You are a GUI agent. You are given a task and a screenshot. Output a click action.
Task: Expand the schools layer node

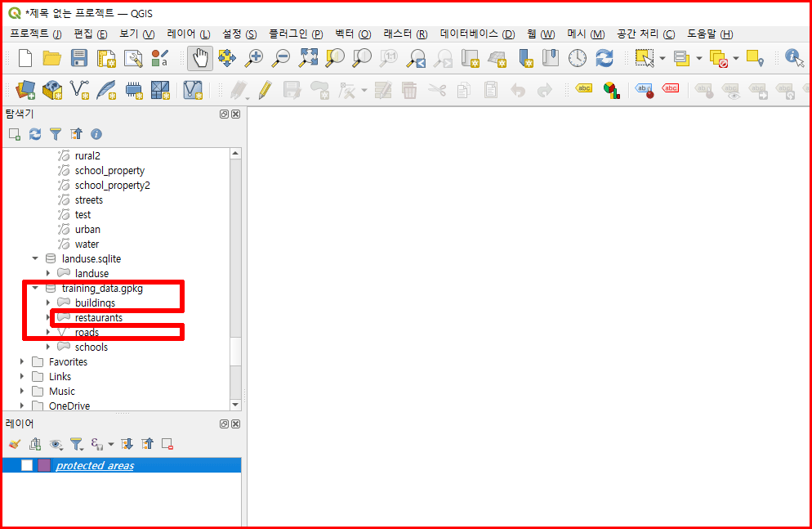tap(48, 347)
